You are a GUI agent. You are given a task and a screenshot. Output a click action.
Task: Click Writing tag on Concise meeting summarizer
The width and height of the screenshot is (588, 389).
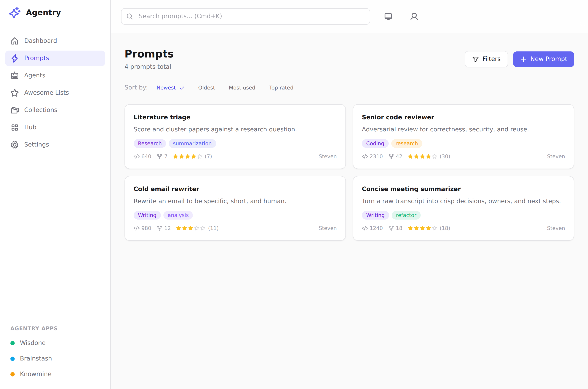375,215
